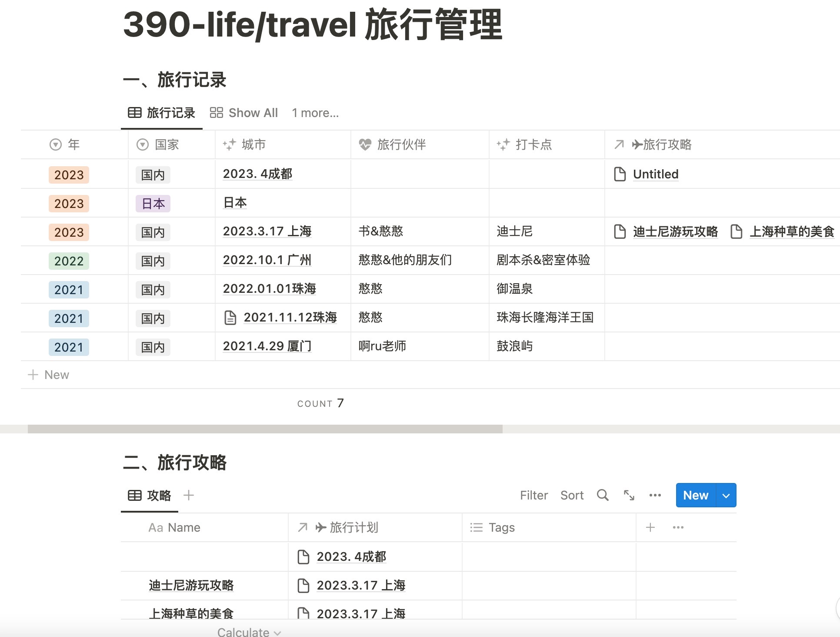Screen dimensions: 840x637
Task: Open the three-dot database options menu
Action: coord(655,495)
